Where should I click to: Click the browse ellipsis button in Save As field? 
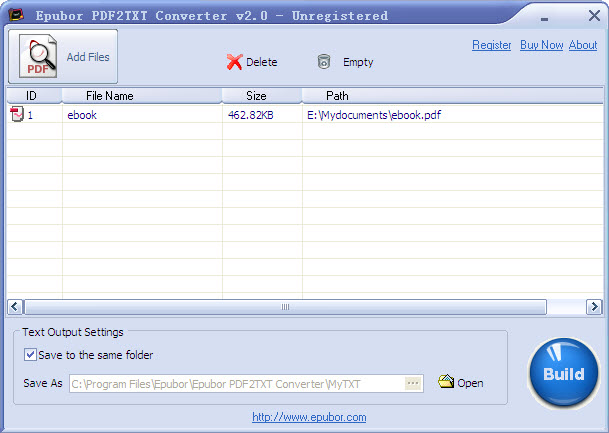pos(413,383)
